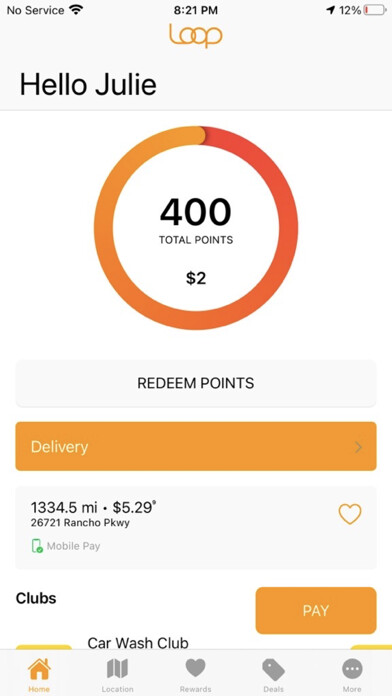
Task: Open the Home tab house icon
Action: click(x=39, y=669)
